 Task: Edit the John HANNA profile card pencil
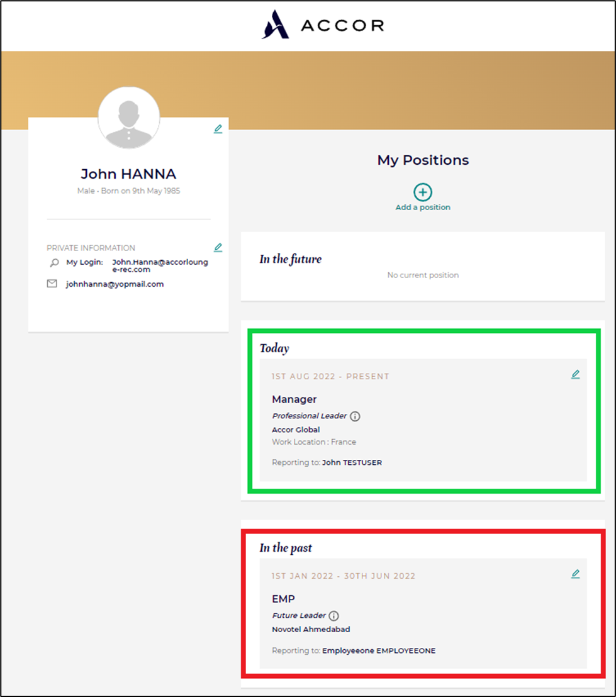tap(218, 129)
